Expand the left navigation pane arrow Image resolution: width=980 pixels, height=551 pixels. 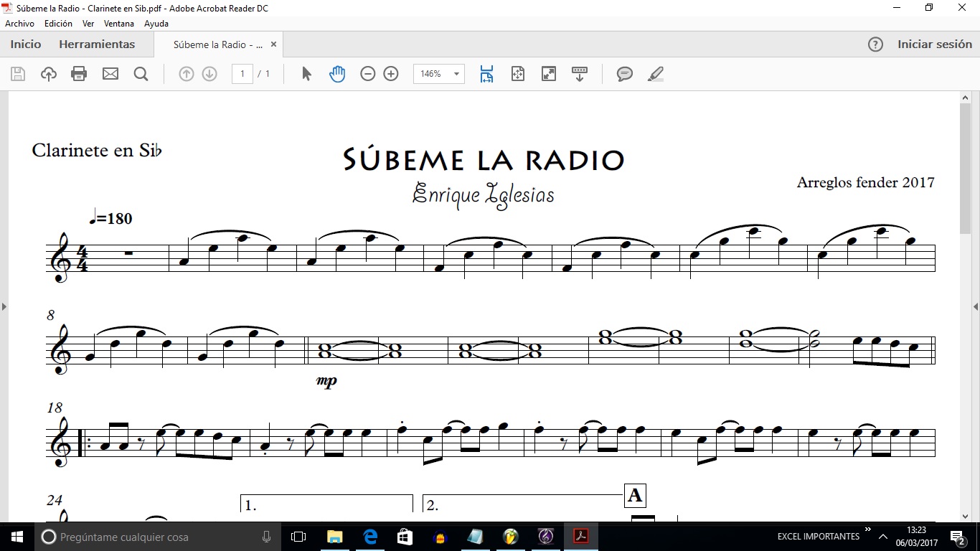tap(4, 307)
